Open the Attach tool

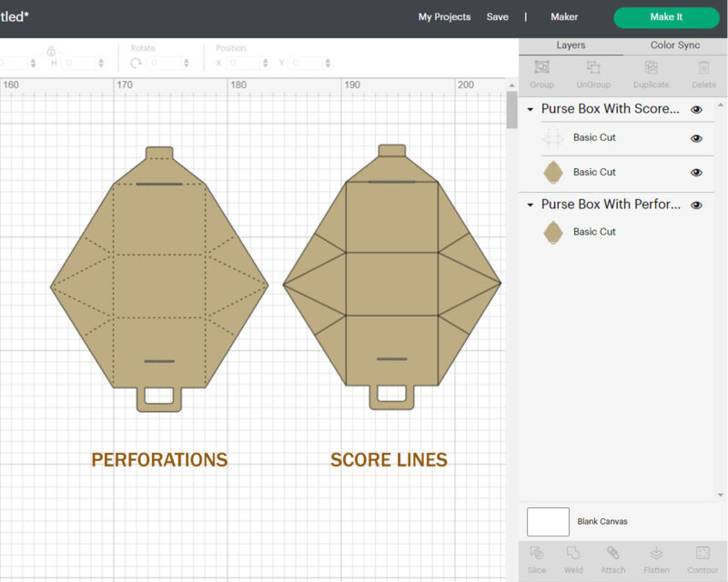[x=612, y=558]
